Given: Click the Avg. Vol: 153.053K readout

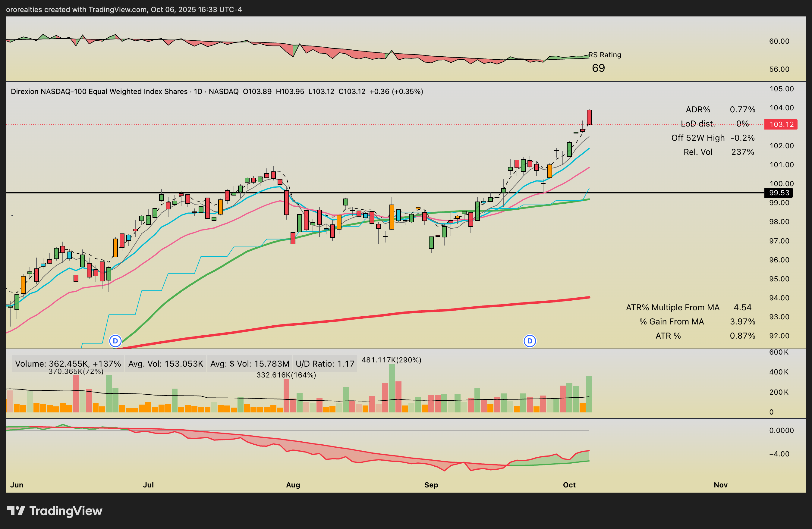Looking at the screenshot, I should pos(165,364).
